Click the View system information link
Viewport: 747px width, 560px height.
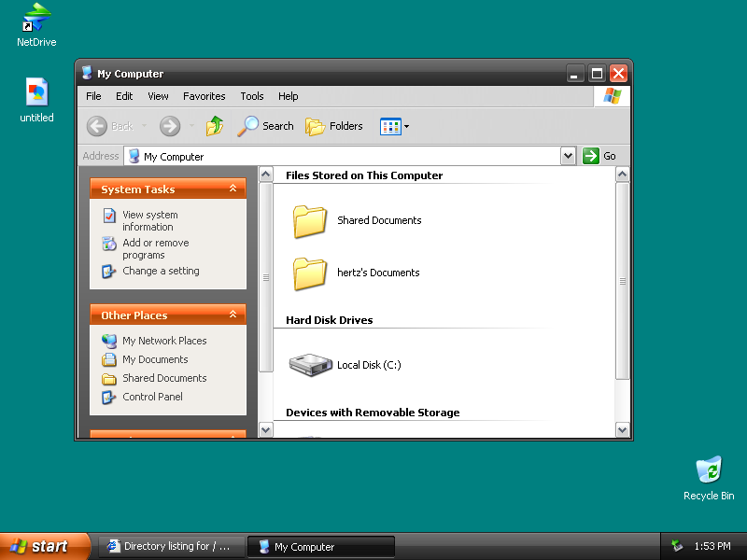pyautogui.click(x=150, y=221)
